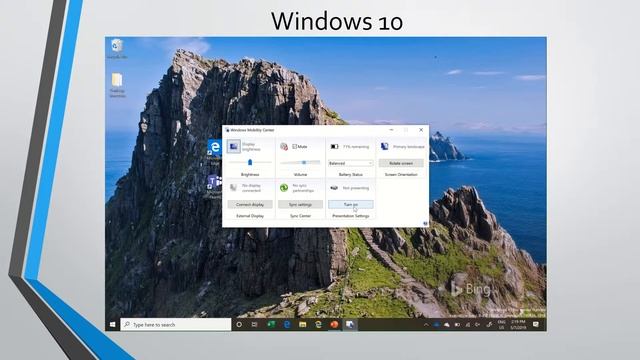Viewport: 640px width, 360px height.
Task: Click Mobility Center's taskbar button
Action: pyautogui.click(x=350, y=324)
